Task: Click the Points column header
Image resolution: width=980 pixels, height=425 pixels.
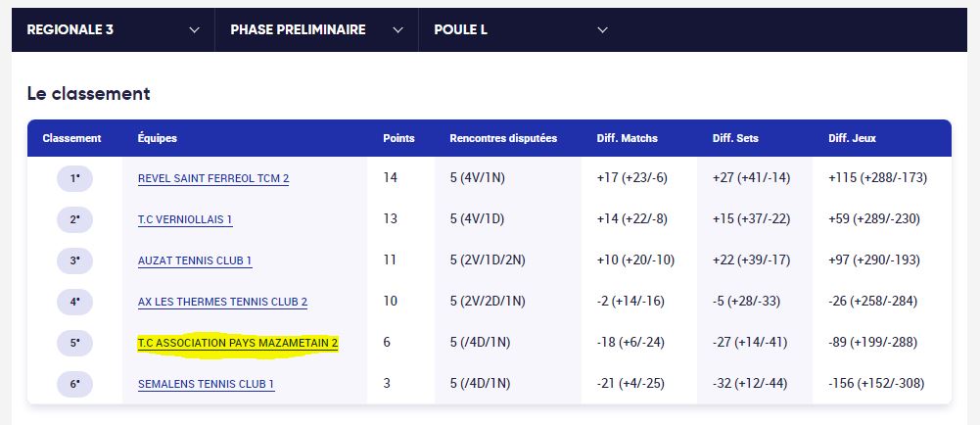Action: [x=398, y=139]
